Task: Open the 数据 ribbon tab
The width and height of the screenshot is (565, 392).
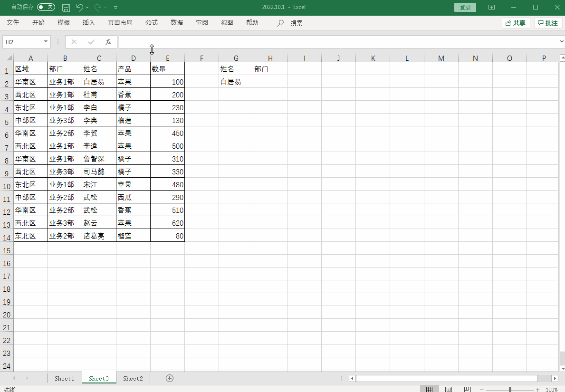Action: click(177, 23)
